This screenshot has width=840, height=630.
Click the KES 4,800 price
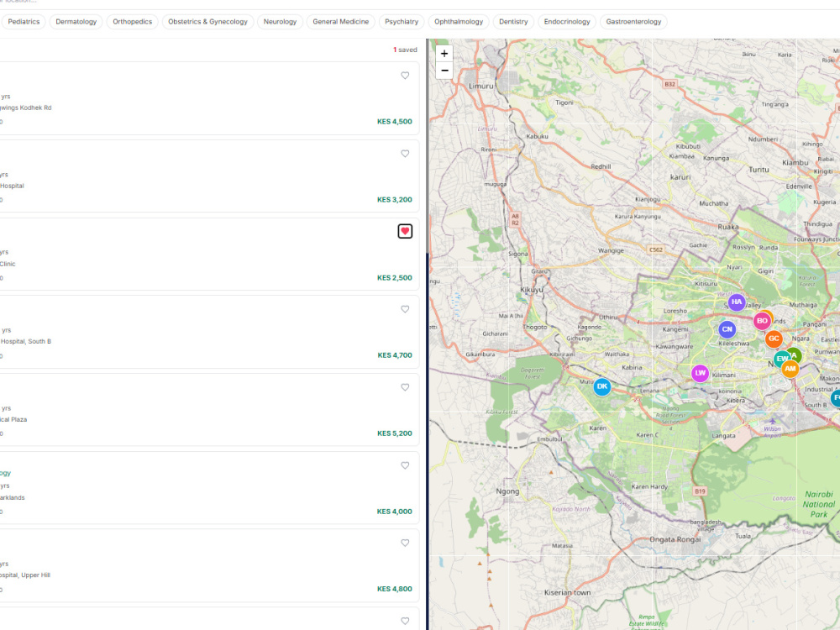[x=394, y=589]
